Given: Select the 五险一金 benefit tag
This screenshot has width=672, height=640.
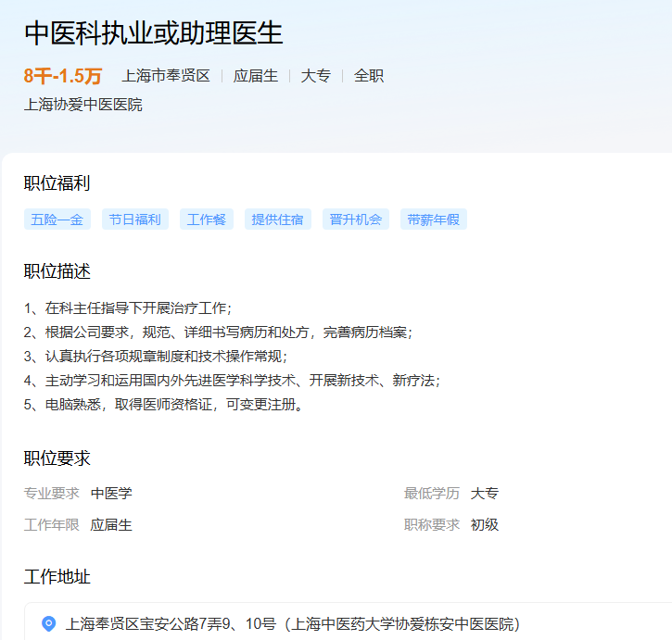Looking at the screenshot, I should pos(57,220).
